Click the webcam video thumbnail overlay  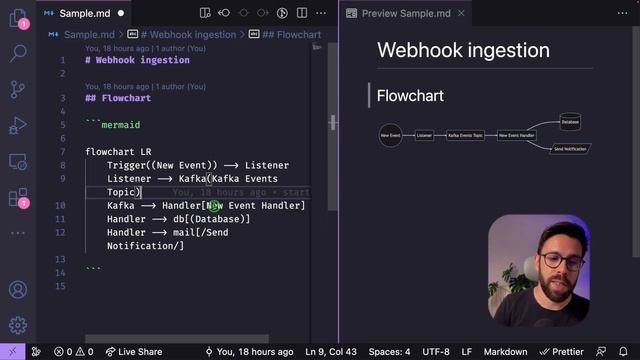tap(538, 270)
